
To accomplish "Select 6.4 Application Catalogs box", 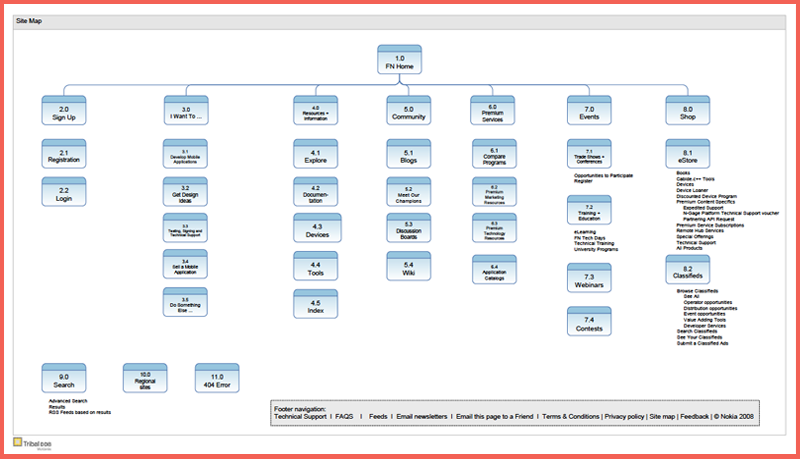I will (494, 269).
